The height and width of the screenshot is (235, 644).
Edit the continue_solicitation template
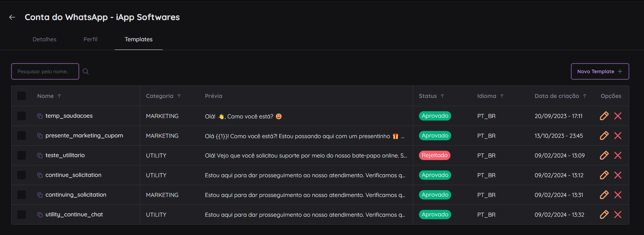click(x=604, y=175)
